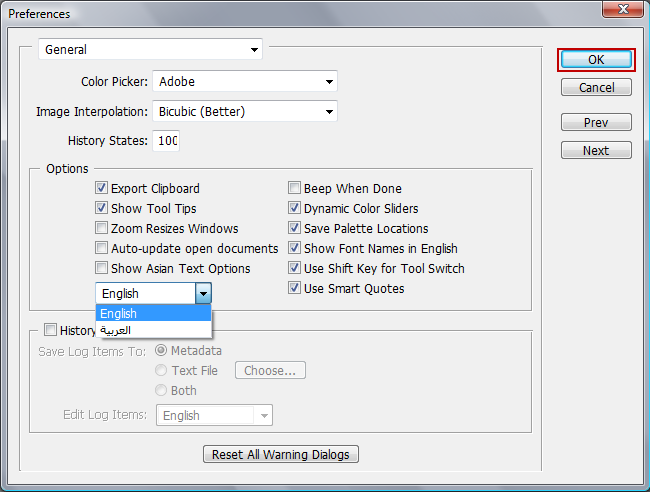Enable Beep When Done
Image resolution: width=650 pixels, height=492 pixels.
[295, 188]
